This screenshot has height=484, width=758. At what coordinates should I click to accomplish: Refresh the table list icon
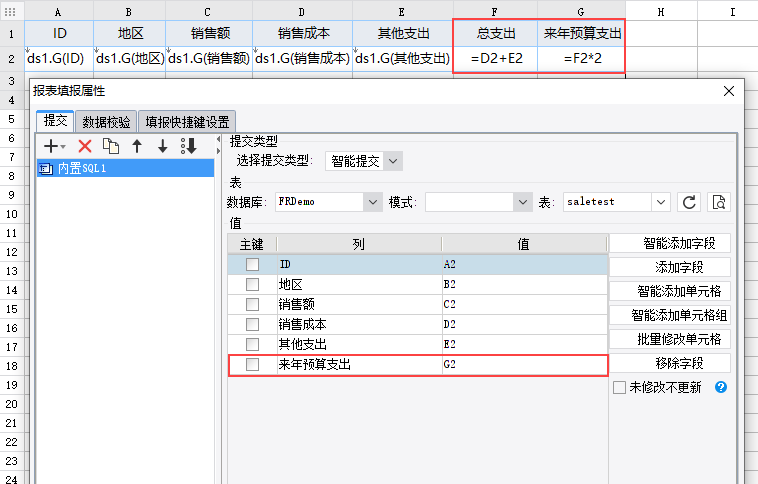coord(689,202)
